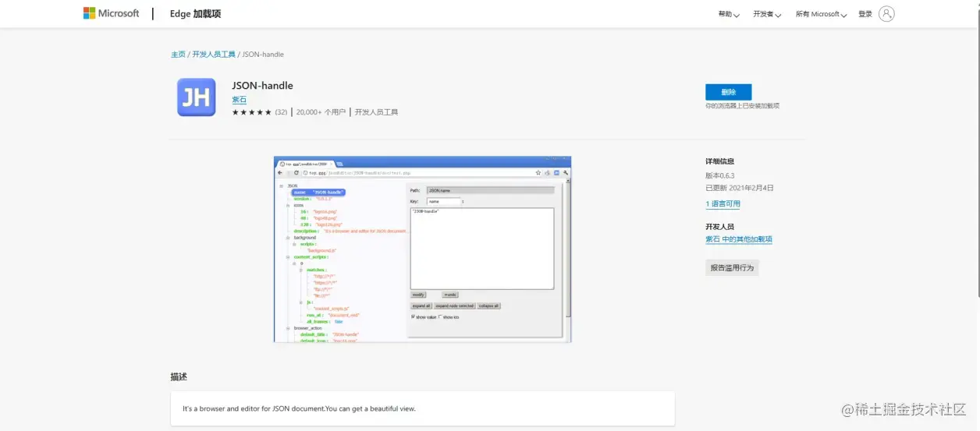Screen dimensions: 980x431
Task: Click the 版本0.6.3 text
Action: point(720,175)
